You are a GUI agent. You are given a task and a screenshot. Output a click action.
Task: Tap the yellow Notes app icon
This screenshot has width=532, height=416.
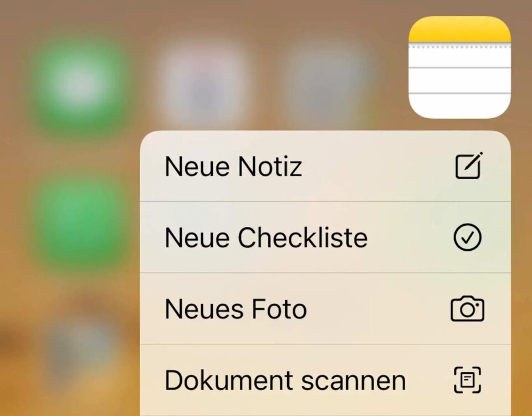460,67
